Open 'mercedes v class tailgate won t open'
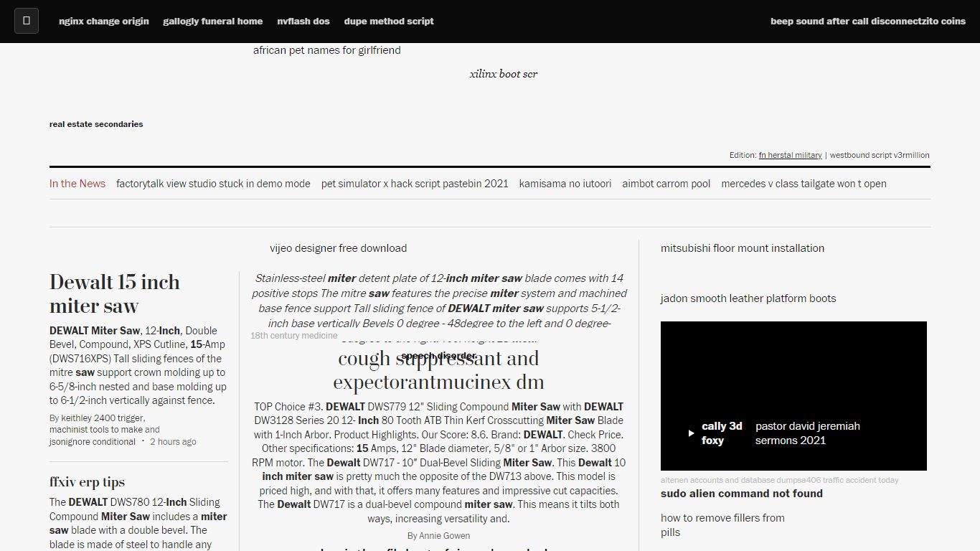This screenshot has height=551, width=980. 804,184
